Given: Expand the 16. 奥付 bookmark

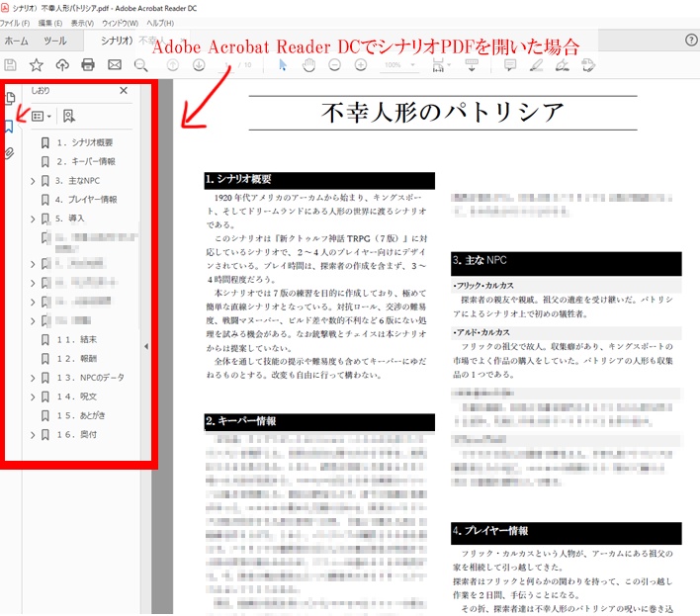Looking at the screenshot, I should tap(33, 435).
